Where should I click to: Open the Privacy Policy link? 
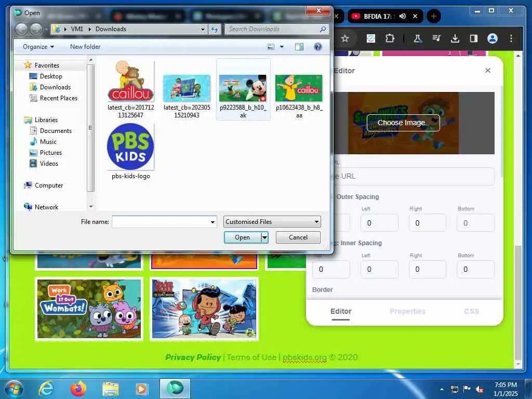(193, 357)
